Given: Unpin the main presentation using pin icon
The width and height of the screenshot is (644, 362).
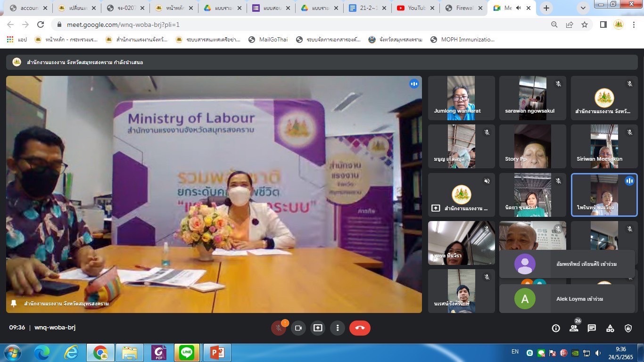Looking at the screenshot, I should [14, 304].
